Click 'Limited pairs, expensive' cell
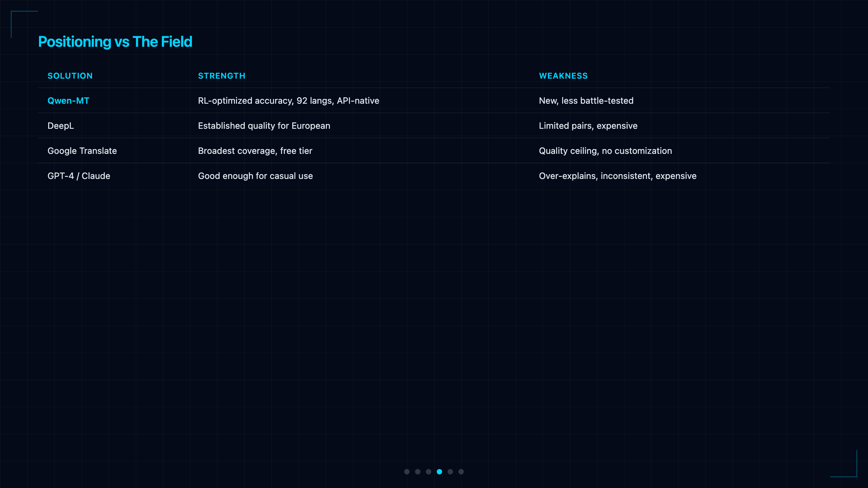Viewport: 868px width, 488px height. [588, 126]
